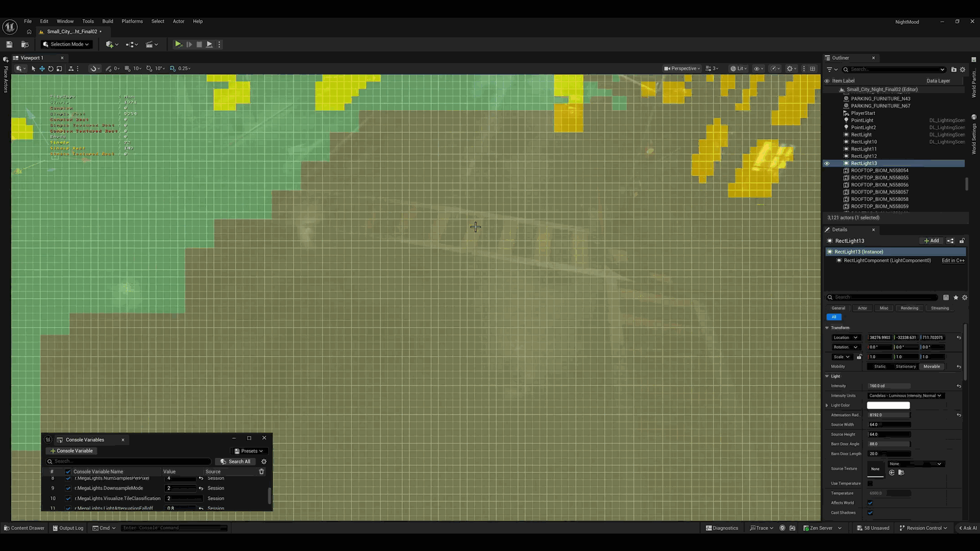Save the current level using the floppy disk icon
The height and width of the screenshot is (551, 980).
(x=9, y=44)
